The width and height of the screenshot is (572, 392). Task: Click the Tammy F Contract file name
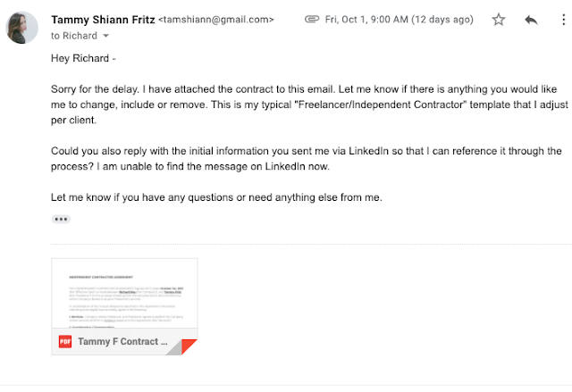pyautogui.click(x=122, y=342)
